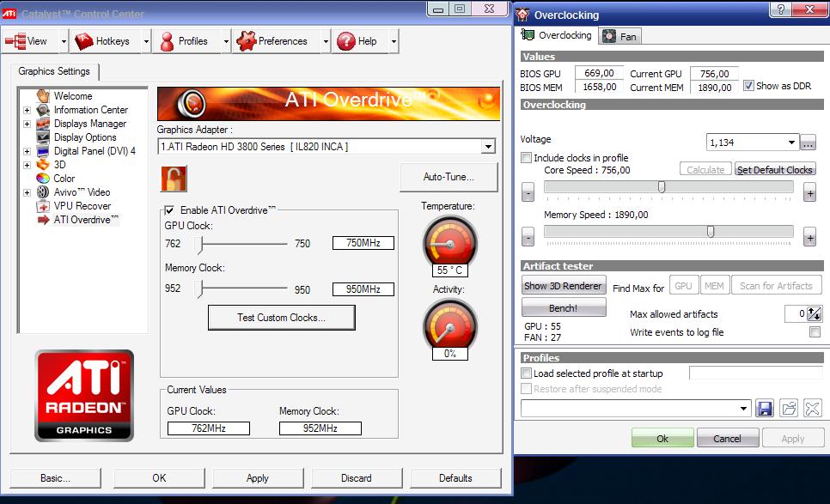Switch to the Fan tab
Screen dimensions: 830x504
pyautogui.click(x=620, y=36)
